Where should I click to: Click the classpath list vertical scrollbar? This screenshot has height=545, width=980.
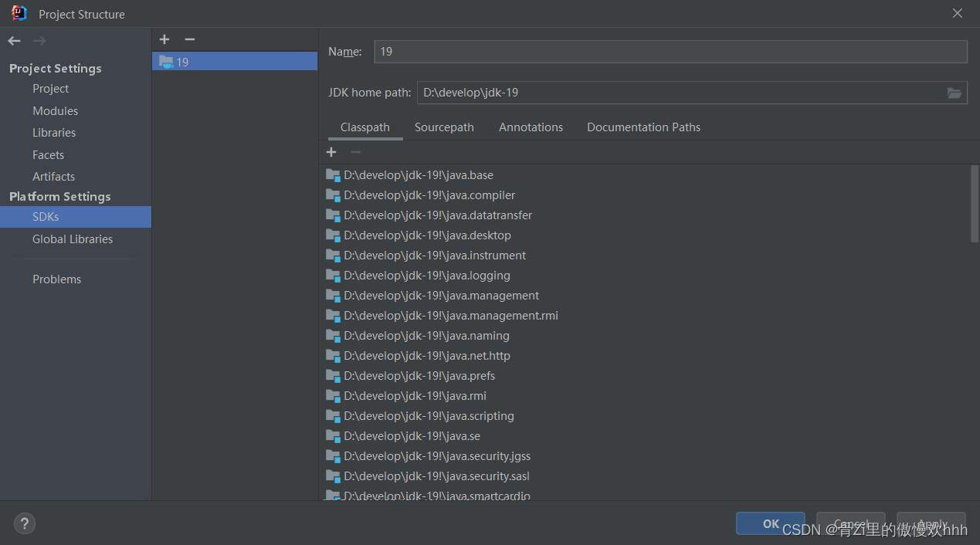click(x=974, y=205)
